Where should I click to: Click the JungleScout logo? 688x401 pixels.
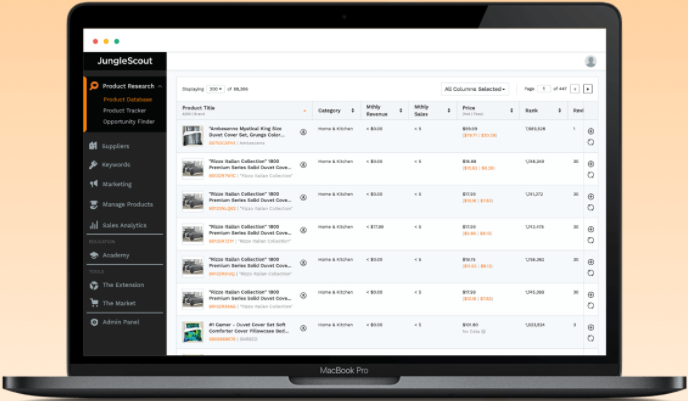point(125,61)
